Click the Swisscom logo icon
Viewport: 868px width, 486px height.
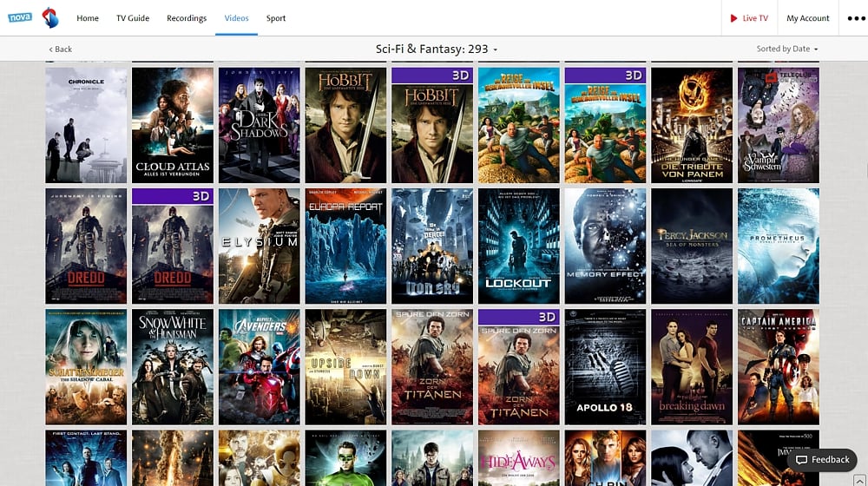pyautogui.click(x=50, y=17)
